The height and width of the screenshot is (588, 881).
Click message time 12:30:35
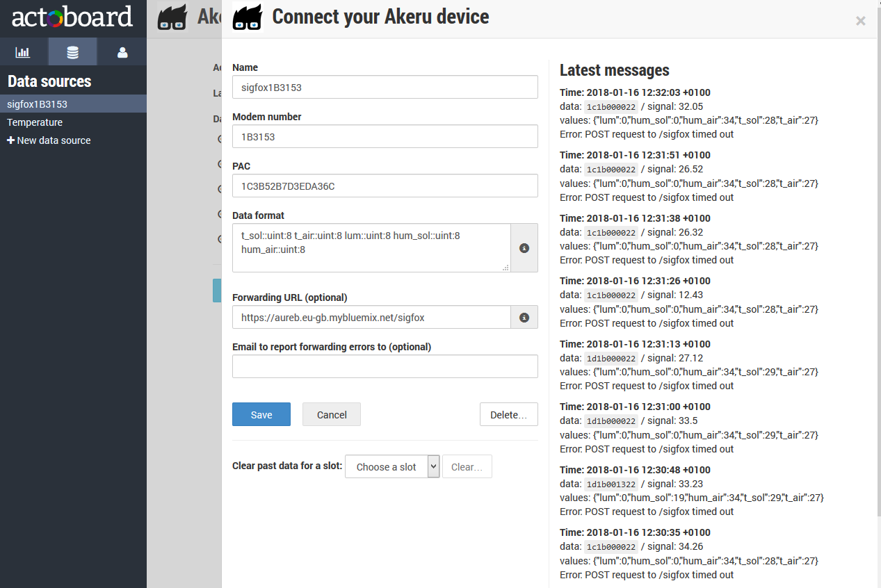(635, 532)
